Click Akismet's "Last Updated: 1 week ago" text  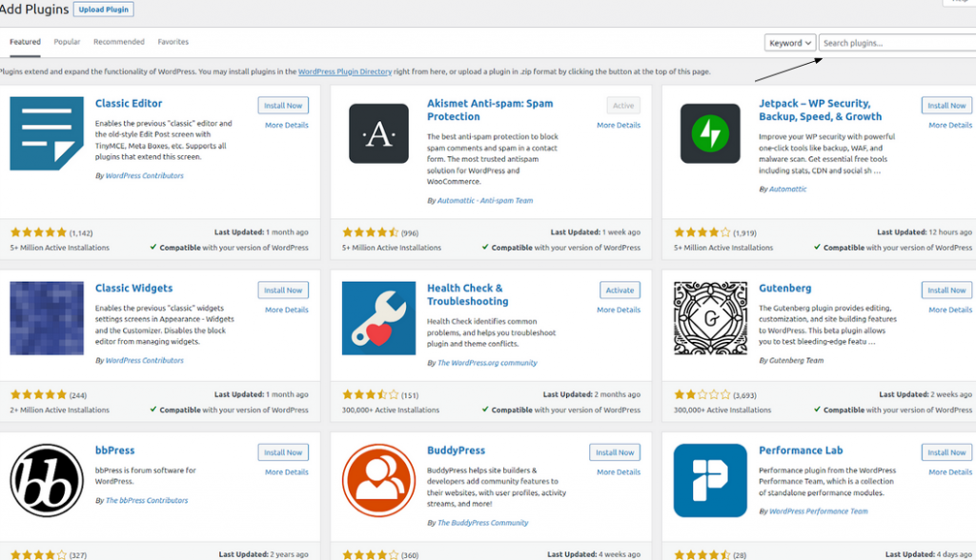click(595, 232)
